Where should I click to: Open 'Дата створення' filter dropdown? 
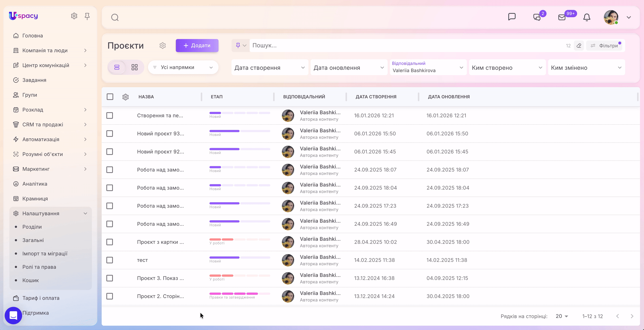click(x=270, y=67)
